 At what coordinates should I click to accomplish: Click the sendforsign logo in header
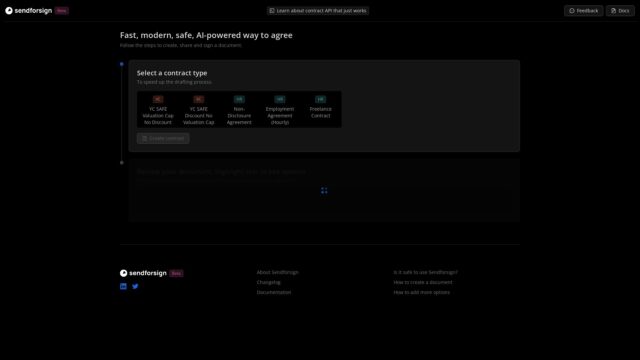tap(29, 11)
